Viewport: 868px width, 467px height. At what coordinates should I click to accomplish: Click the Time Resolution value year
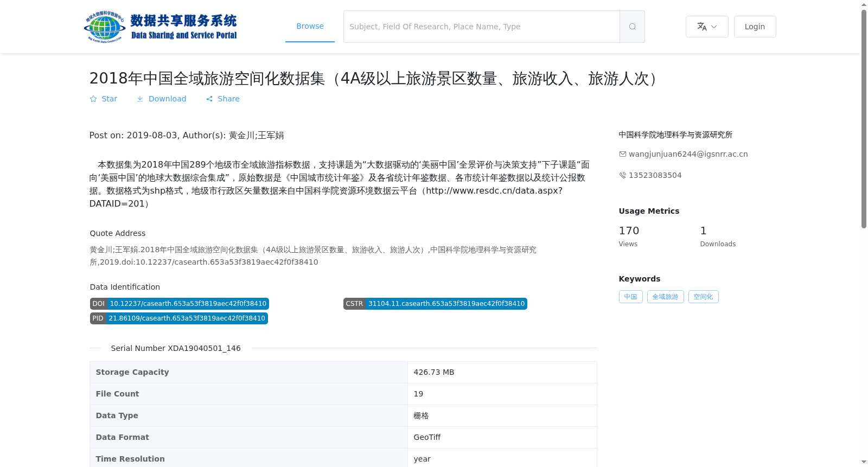click(x=422, y=459)
